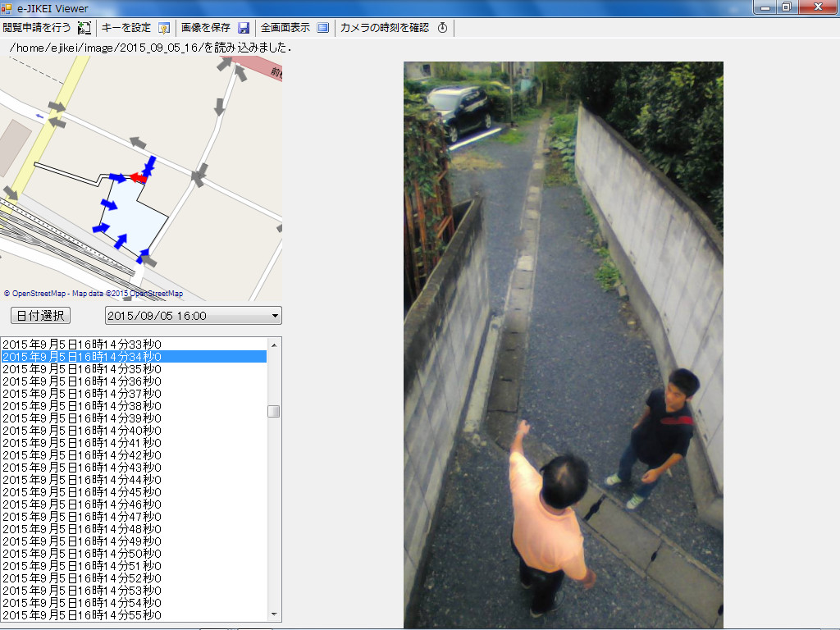Click the 閲覧申請を行う request icon
This screenshot has height=630, width=840.
pyautogui.click(x=84, y=28)
